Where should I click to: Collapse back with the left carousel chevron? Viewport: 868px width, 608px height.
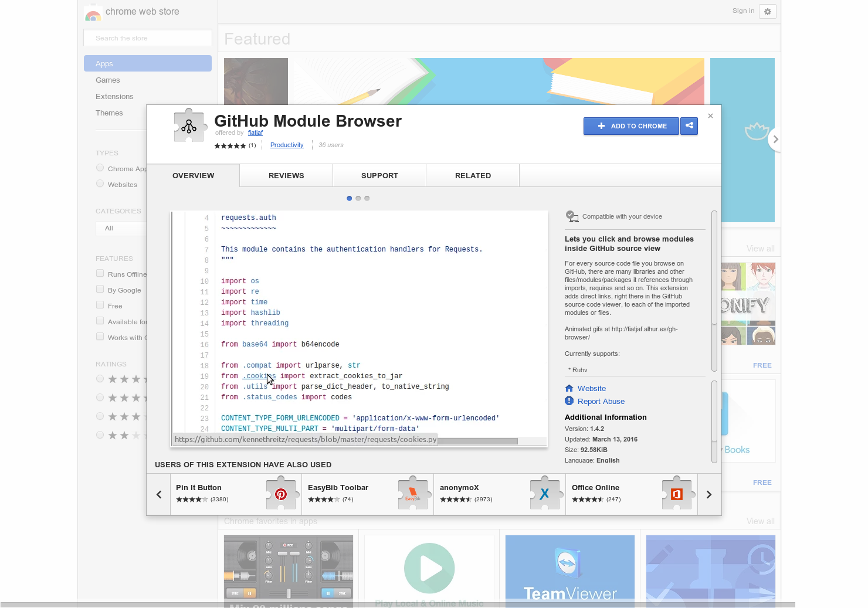(158, 494)
